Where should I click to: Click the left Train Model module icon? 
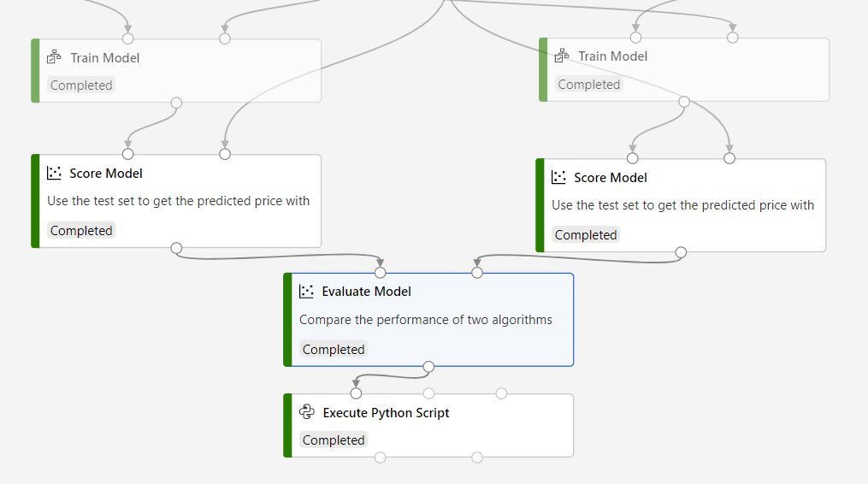pos(55,57)
